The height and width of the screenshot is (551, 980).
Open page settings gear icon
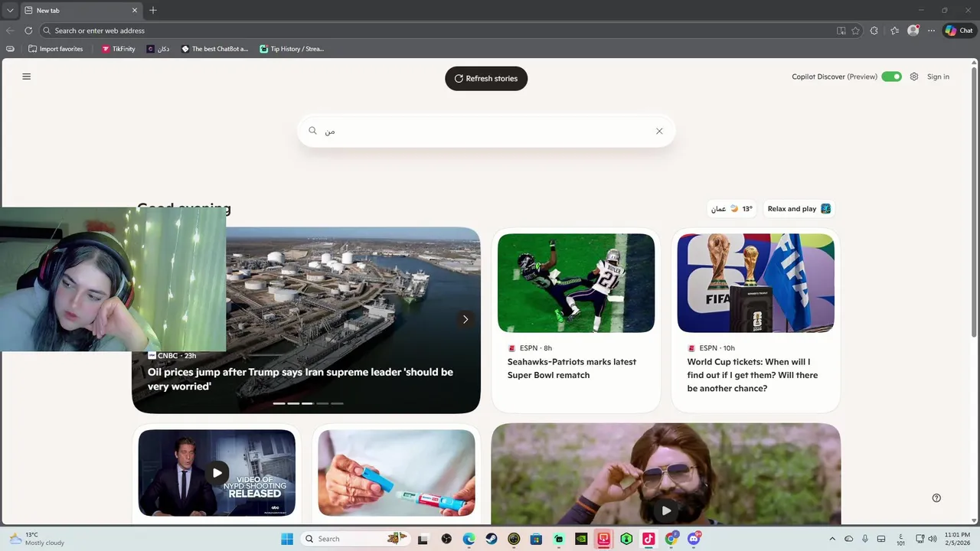pos(914,77)
